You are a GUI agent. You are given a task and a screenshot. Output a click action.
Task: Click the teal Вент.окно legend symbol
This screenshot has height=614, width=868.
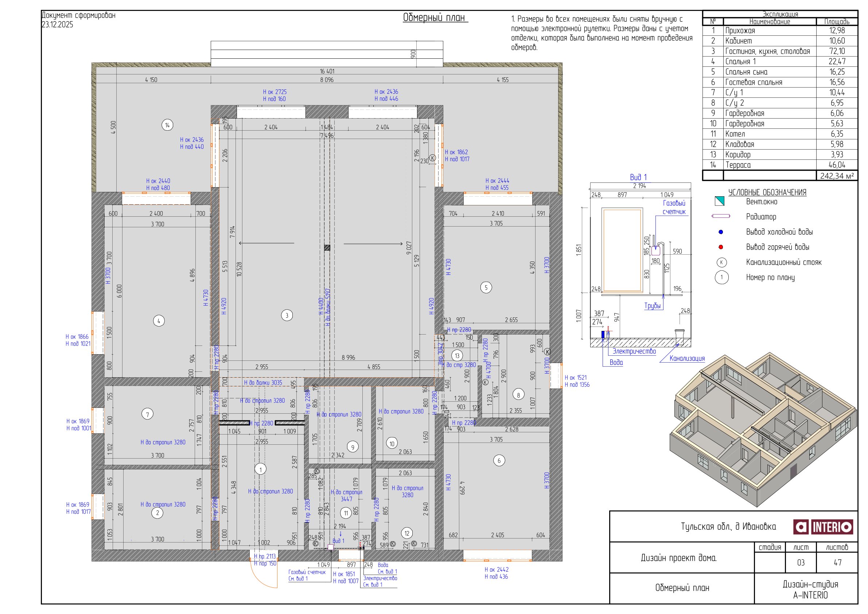tap(719, 201)
